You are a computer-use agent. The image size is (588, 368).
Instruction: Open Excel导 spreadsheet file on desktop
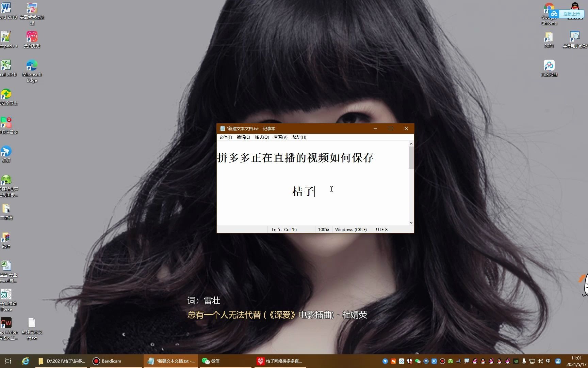pos(7,272)
